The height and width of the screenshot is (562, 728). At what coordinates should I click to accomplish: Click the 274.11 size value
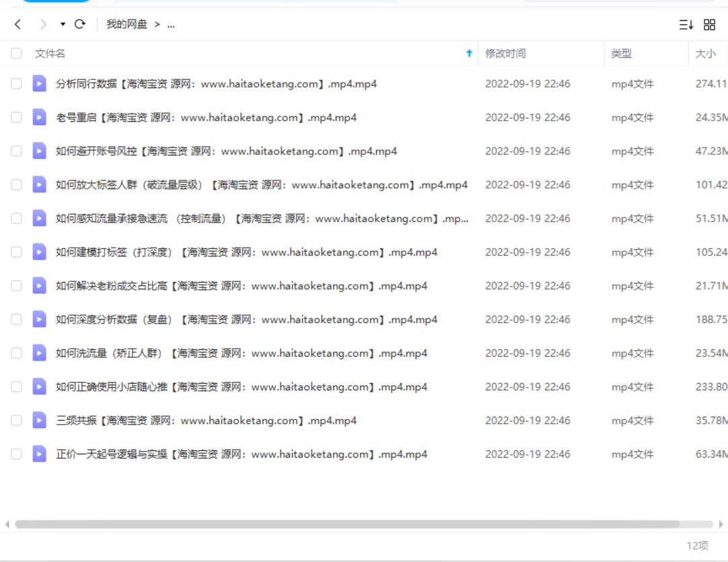click(711, 84)
